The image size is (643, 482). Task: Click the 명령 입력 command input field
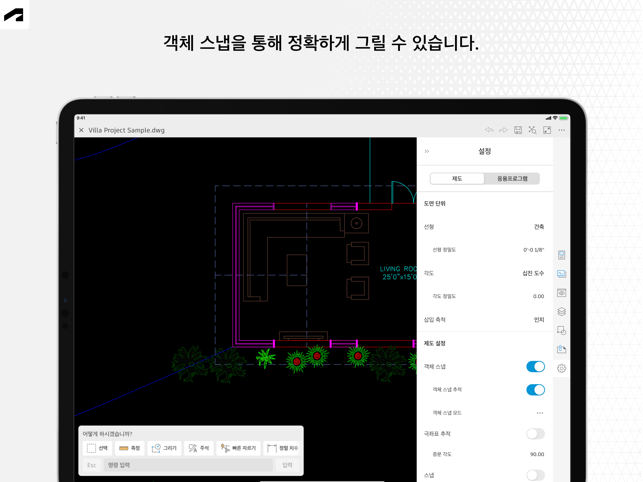click(x=187, y=465)
